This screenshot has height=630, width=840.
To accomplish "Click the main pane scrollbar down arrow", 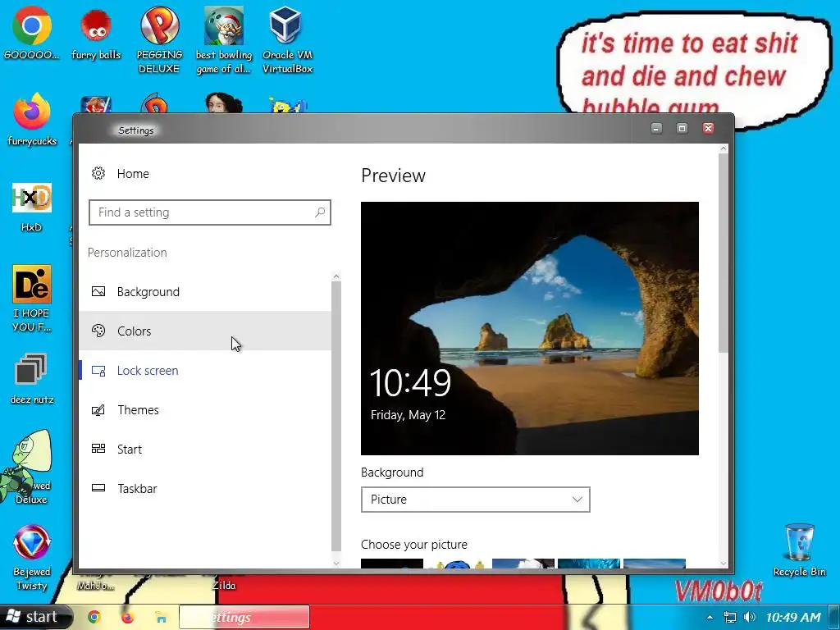I will (x=724, y=563).
